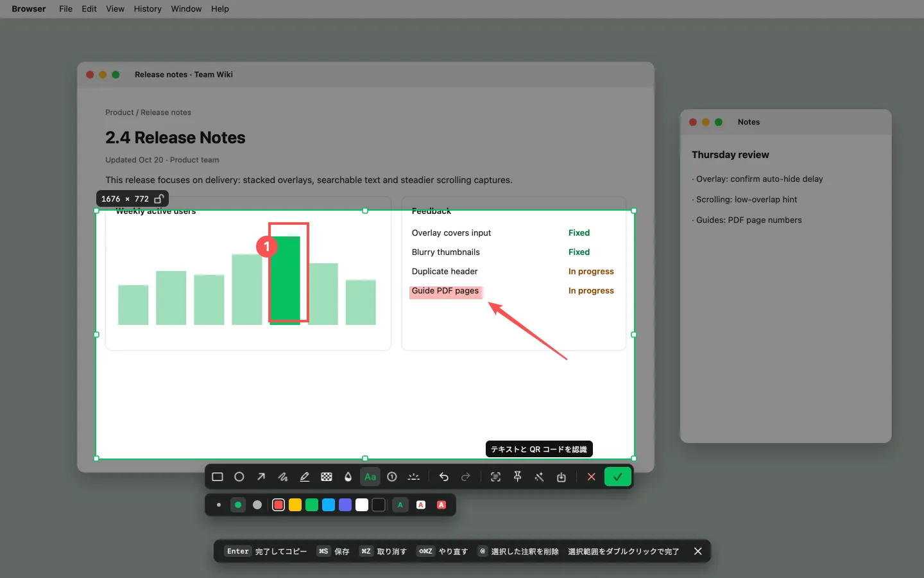Image resolution: width=924 pixels, height=578 pixels.
Task: Click the magic wand sparkle tool
Action: (x=539, y=477)
